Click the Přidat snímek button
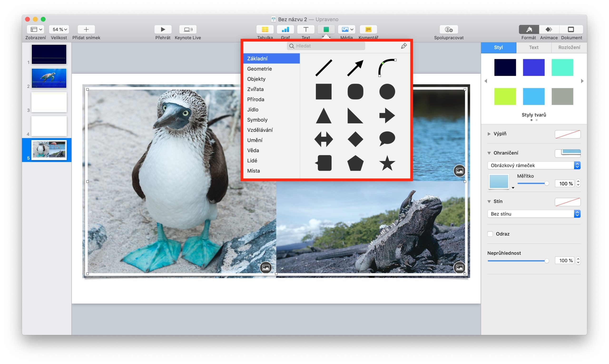Image resolution: width=609 pixels, height=364 pixels. [x=86, y=29]
